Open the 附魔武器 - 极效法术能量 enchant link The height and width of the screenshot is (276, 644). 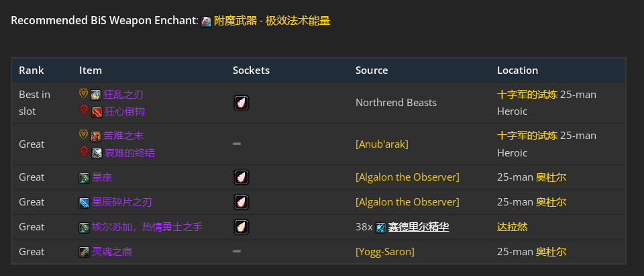[x=272, y=21]
